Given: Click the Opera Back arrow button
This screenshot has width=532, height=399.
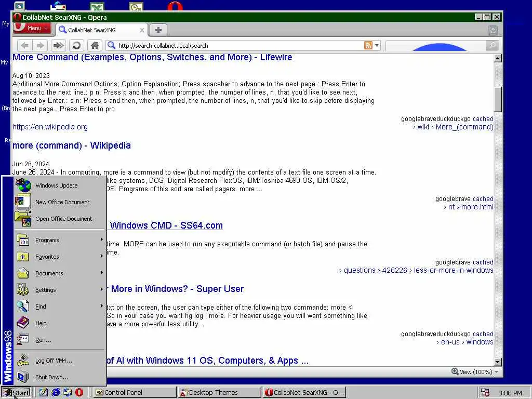Looking at the screenshot, I should (x=24, y=46).
